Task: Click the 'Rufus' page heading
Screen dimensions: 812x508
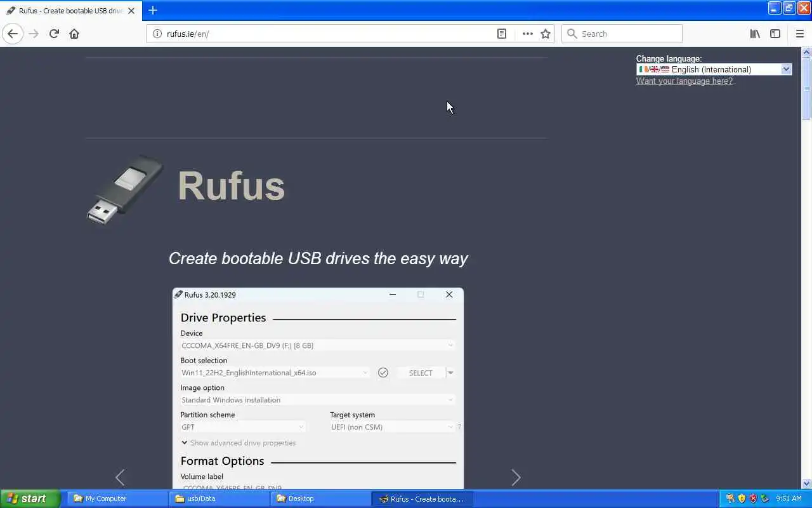Action: click(x=231, y=186)
